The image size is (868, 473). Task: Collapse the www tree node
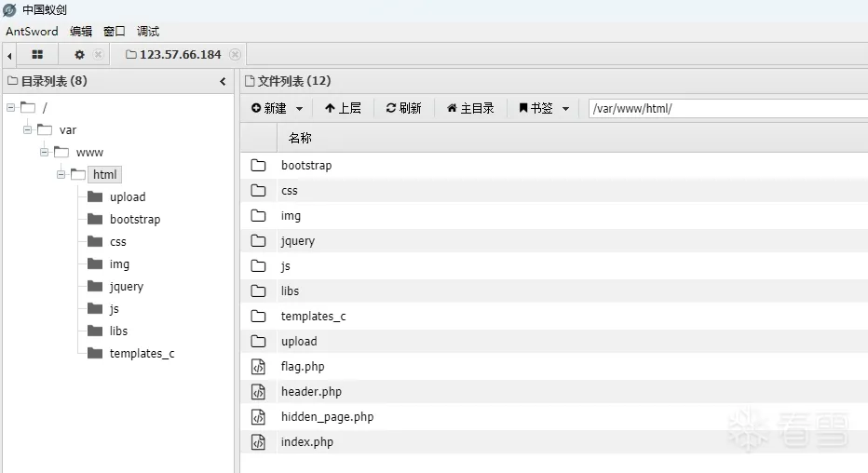(x=45, y=152)
